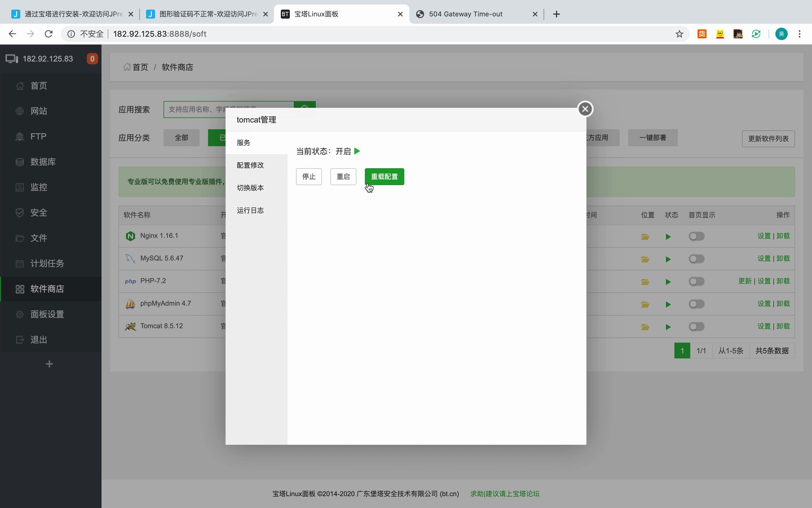
Task: Click the browser reload button
Action: 49,34
